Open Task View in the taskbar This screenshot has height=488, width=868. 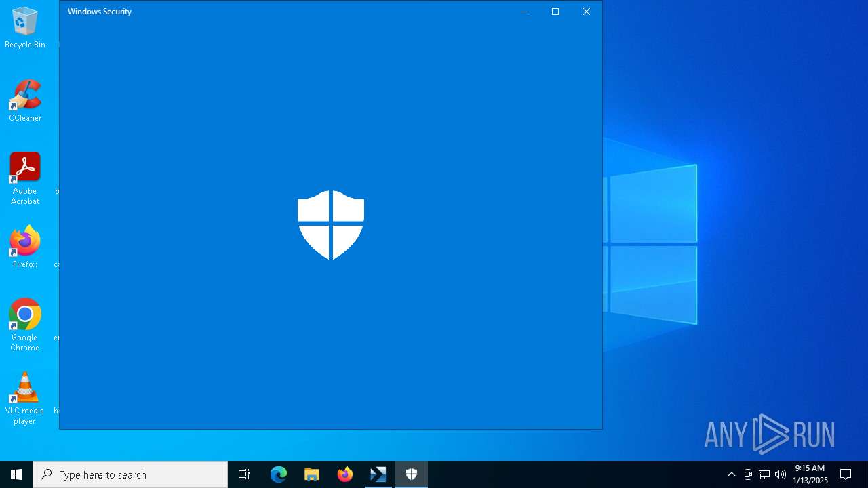tap(244, 474)
